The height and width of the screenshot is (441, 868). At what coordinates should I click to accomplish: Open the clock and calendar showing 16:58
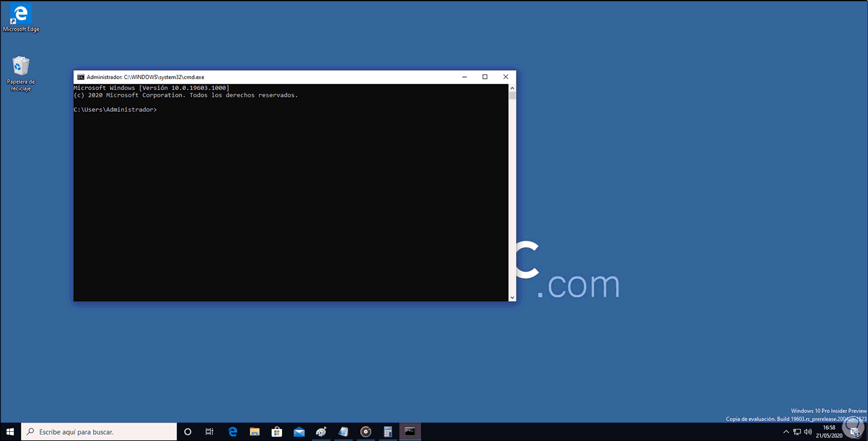point(829,432)
